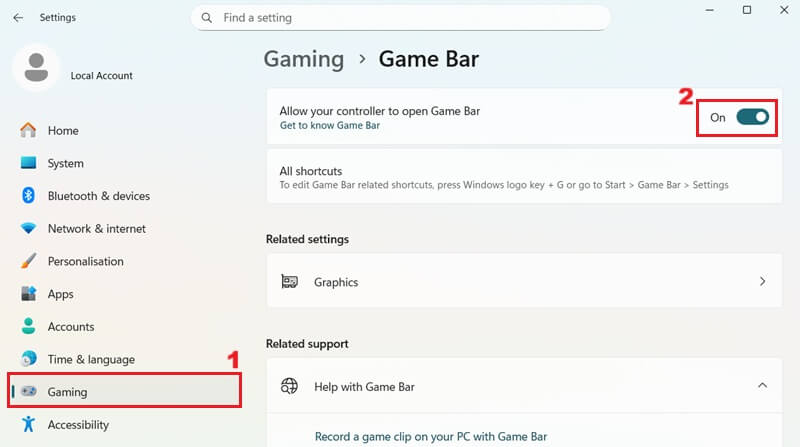This screenshot has height=447, width=800.
Task: Click the Accessibility figure icon
Action: point(29,424)
